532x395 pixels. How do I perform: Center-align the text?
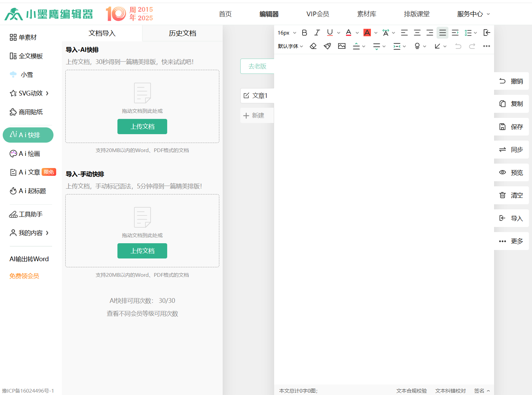point(417,33)
